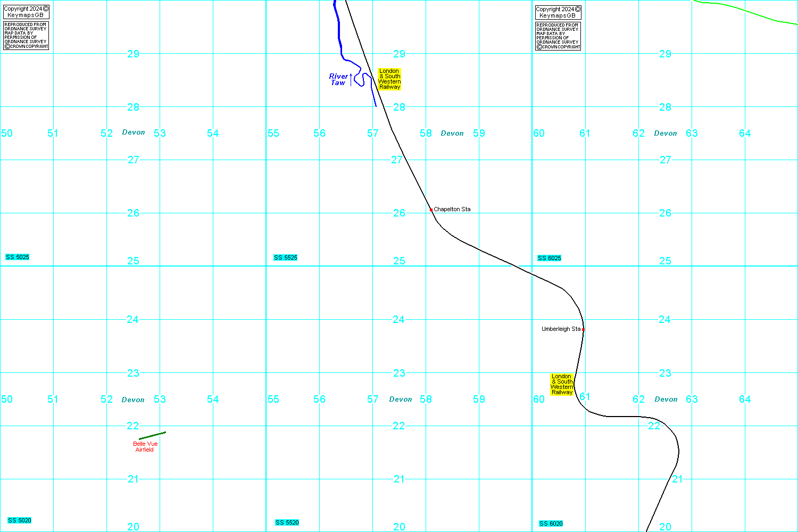The width and height of the screenshot is (798, 532).
Task: Select the SS 5525 grid reference tag
Action: coord(286,258)
